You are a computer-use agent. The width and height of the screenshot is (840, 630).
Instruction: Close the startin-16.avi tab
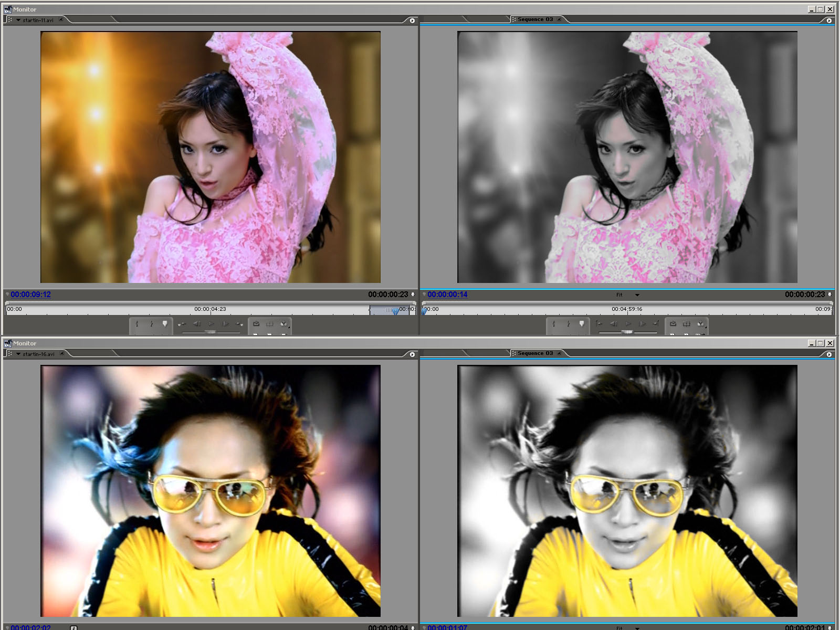[62, 353]
